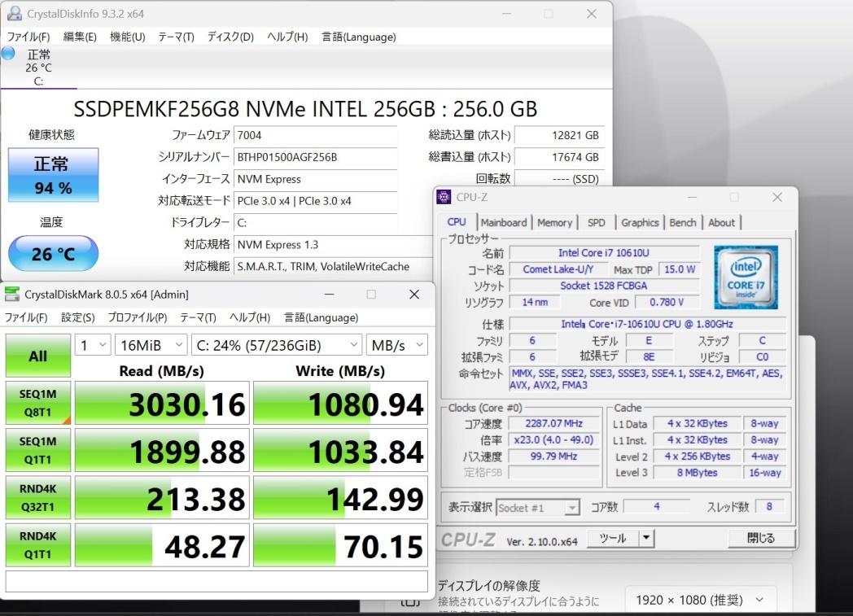Open 設定(S) menu in CrystalDiskMark
853x616 pixels.
78,317
